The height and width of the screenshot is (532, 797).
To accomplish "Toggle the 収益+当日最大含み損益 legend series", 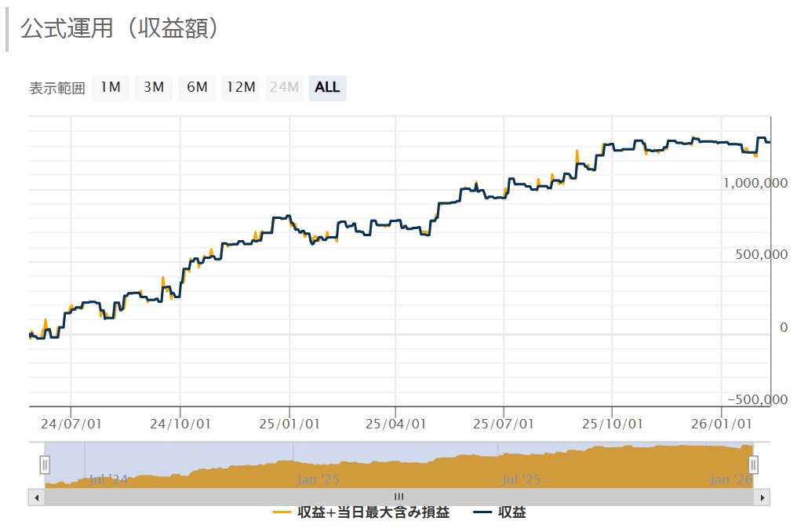I will 373,513.
